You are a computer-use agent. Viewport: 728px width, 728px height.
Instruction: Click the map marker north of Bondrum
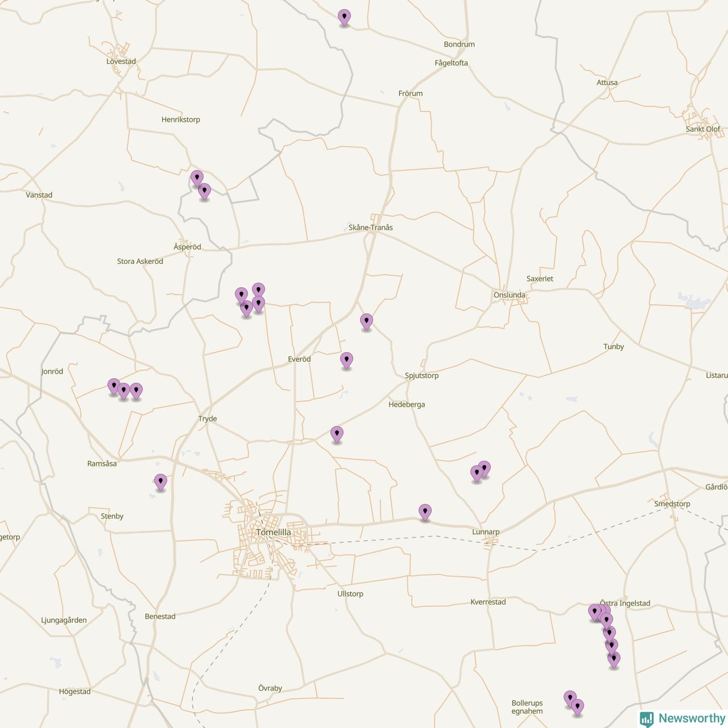(x=344, y=18)
